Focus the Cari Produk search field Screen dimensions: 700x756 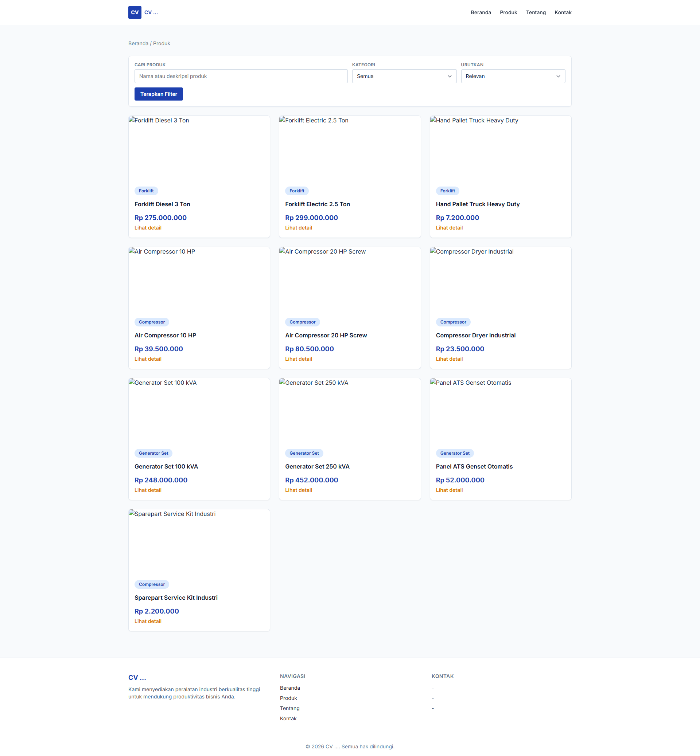click(x=241, y=76)
